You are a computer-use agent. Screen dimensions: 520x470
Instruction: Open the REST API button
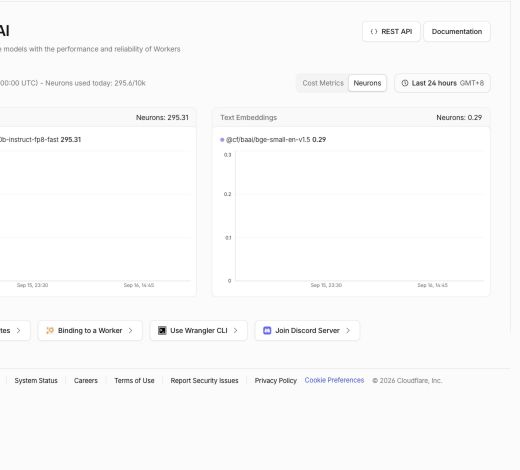point(391,32)
